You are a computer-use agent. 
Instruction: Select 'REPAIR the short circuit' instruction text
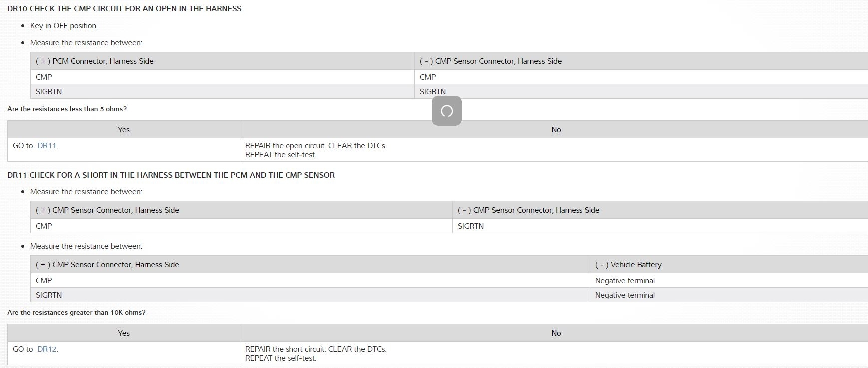coord(315,349)
